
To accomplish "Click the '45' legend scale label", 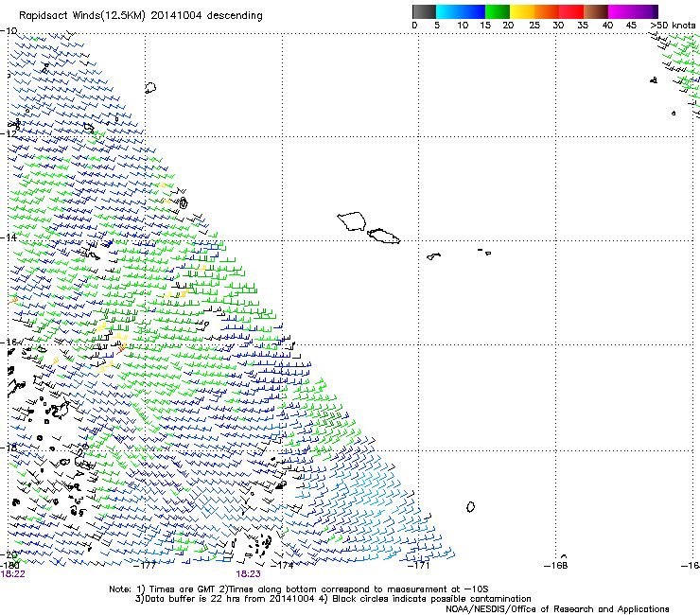I will (631, 25).
